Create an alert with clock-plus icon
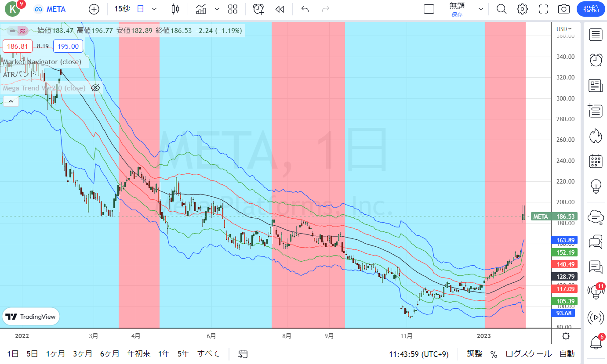The height and width of the screenshot is (364, 607). pos(258,9)
